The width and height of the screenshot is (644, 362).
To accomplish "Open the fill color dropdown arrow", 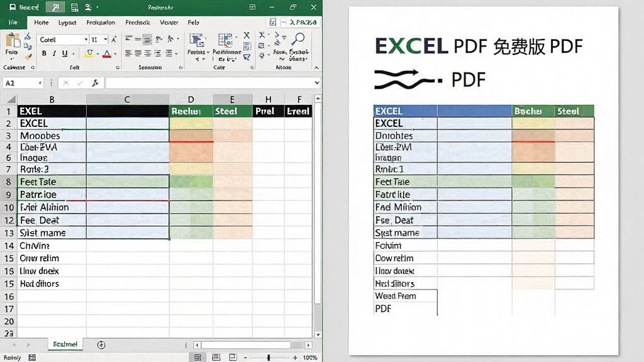I will 97,54.
